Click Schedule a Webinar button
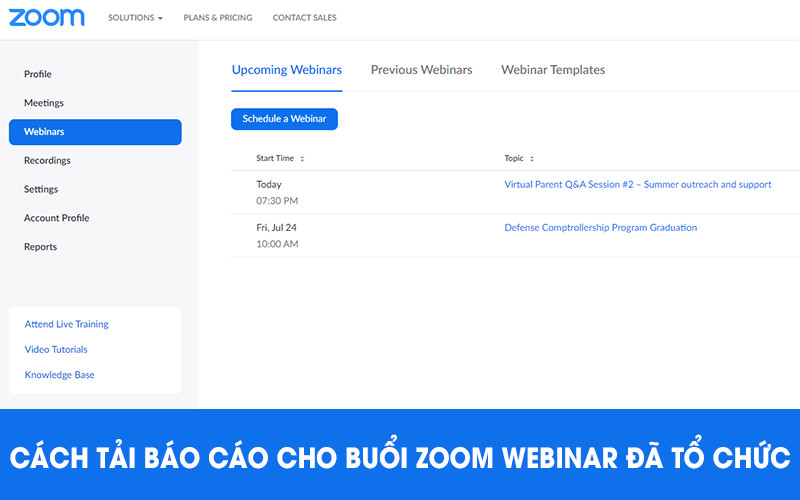800x500 pixels. (284, 119)
